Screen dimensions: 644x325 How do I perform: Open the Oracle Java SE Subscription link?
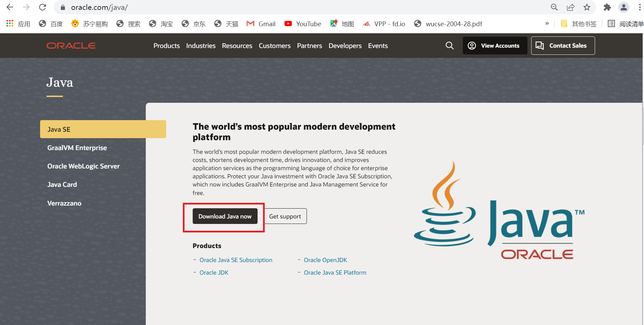click(x=236, y=260)
